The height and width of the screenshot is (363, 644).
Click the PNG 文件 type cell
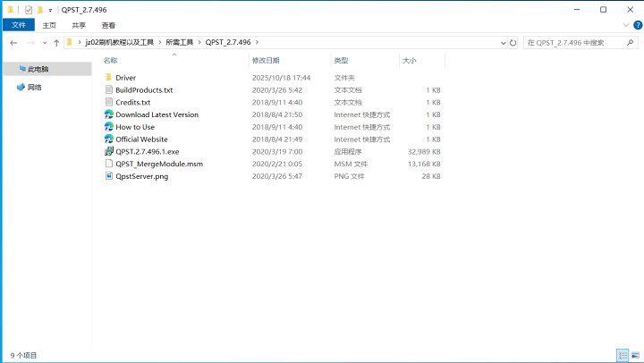click(x=349, y=176)
